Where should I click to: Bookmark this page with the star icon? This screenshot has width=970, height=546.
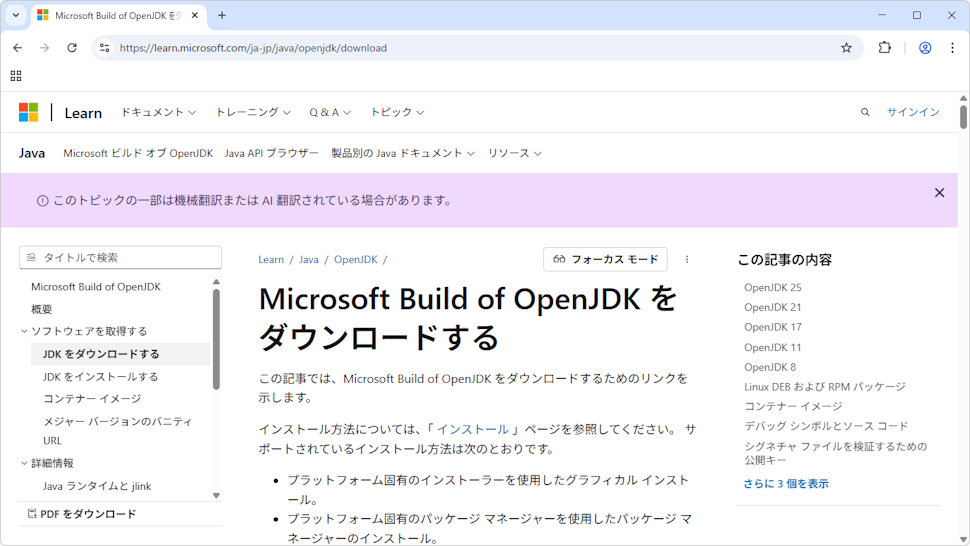(846, 48)
